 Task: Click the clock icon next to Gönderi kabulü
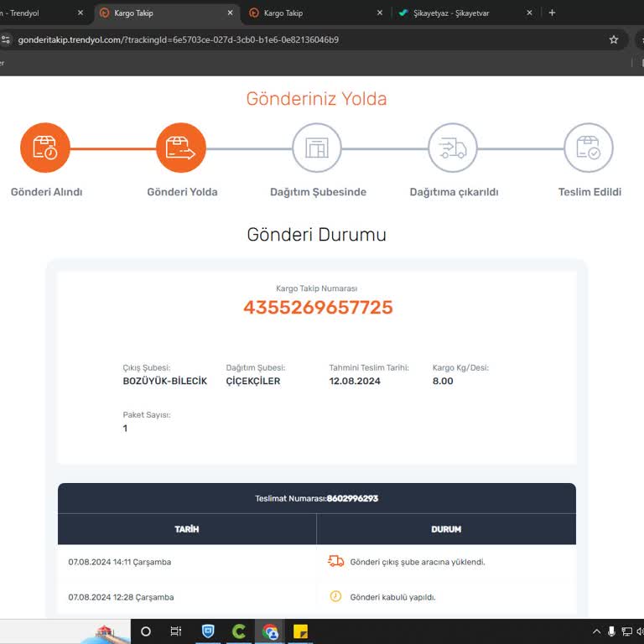(335, 596)
